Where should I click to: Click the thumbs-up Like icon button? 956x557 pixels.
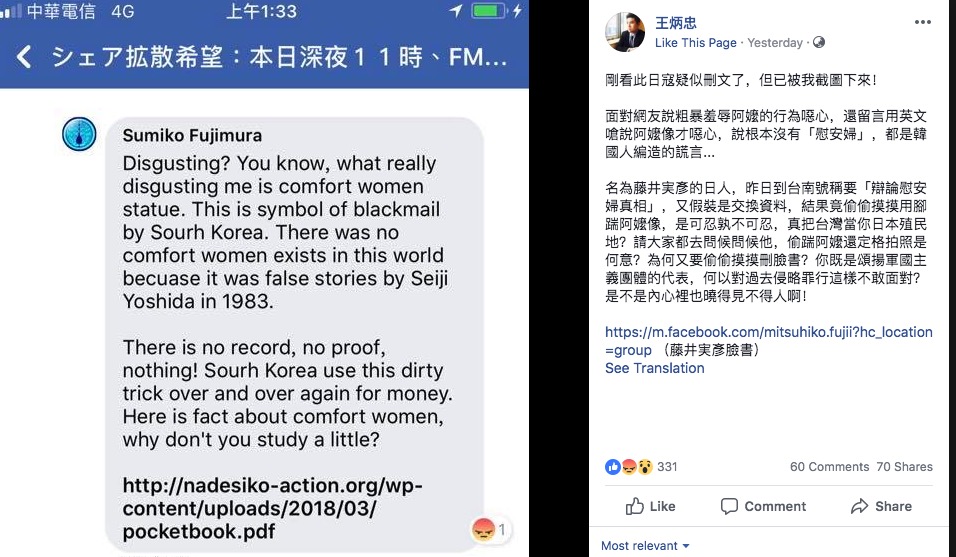click(650, 506)
